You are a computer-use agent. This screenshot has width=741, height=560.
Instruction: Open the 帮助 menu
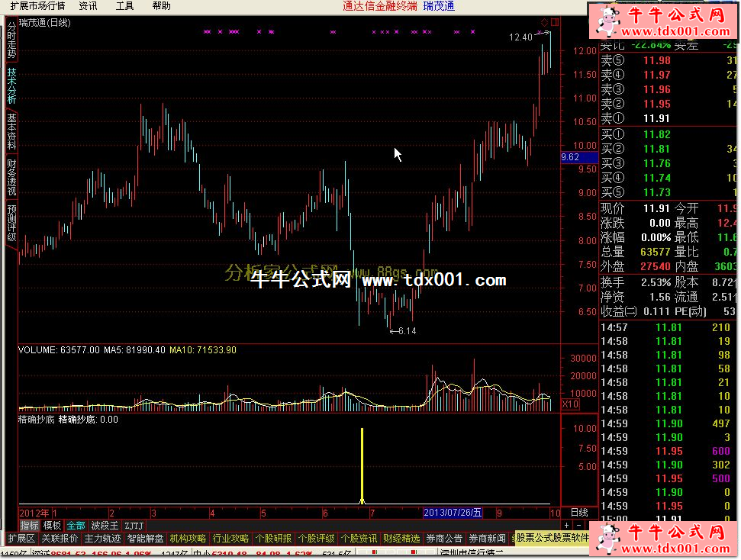161,6
